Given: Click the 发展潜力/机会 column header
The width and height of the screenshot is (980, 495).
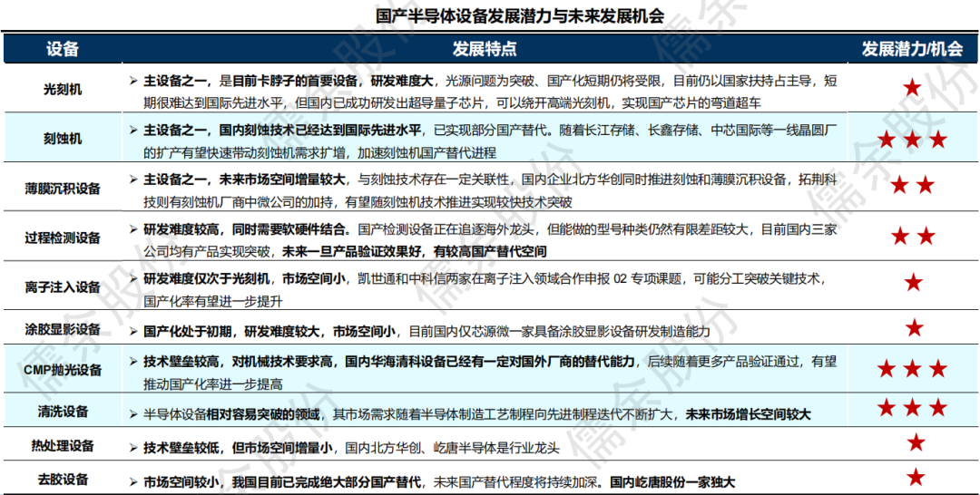Looking at the screenshot, I should pyautogui.click(x=913, y=49).
